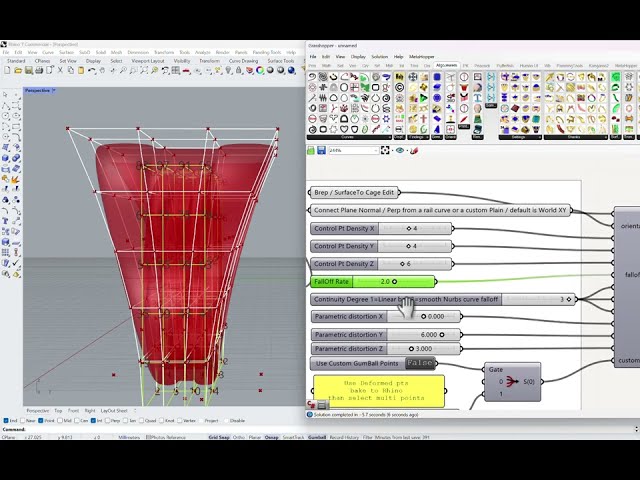Click the Undo arrow icon in Rhino toolbar
This screenshot has height=480, width=640.
(91, 70)
